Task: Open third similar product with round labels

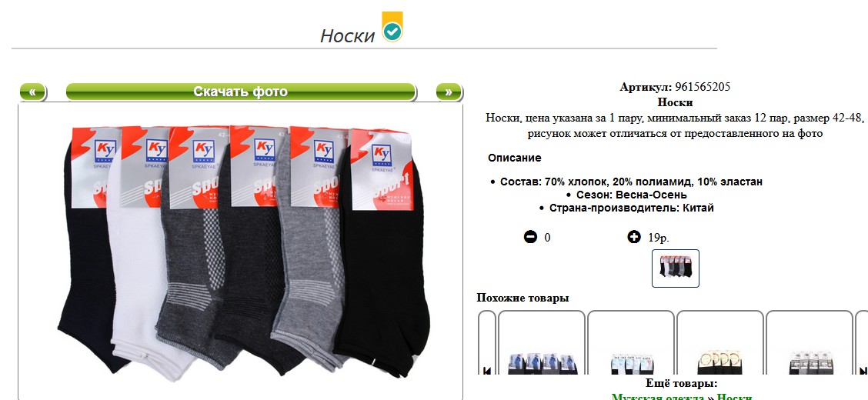Action: coord(720,343)
